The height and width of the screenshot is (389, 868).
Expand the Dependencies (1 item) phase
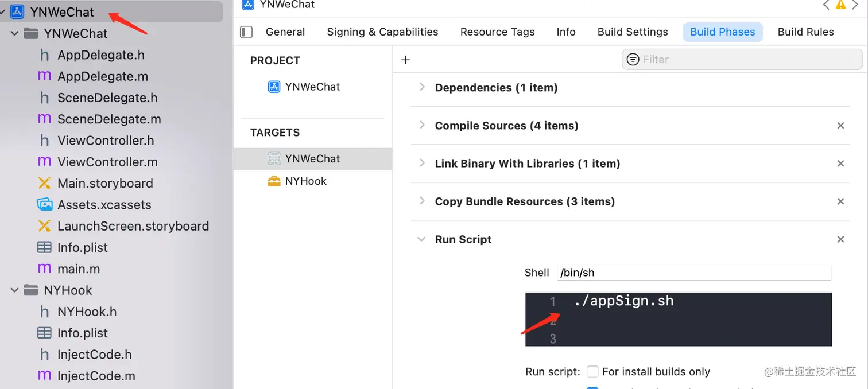(x=422, y=87)
